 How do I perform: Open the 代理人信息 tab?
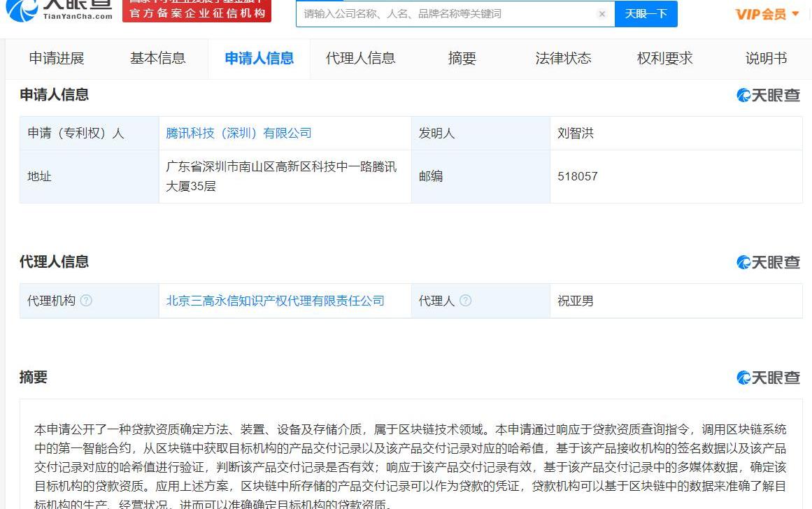[x=360, y=59]
